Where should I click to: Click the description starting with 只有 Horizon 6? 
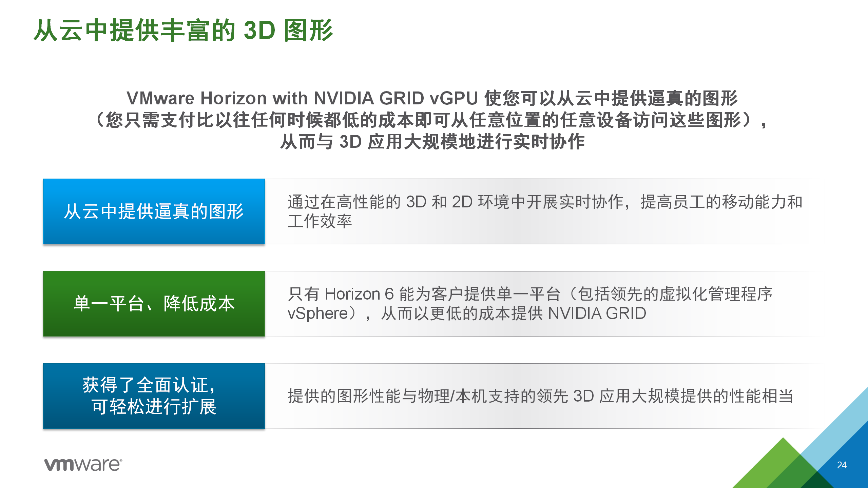[x=530, y=294]
